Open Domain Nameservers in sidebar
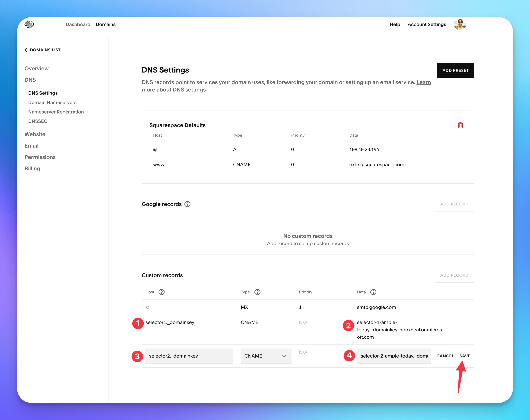 [x=52, y=102]
